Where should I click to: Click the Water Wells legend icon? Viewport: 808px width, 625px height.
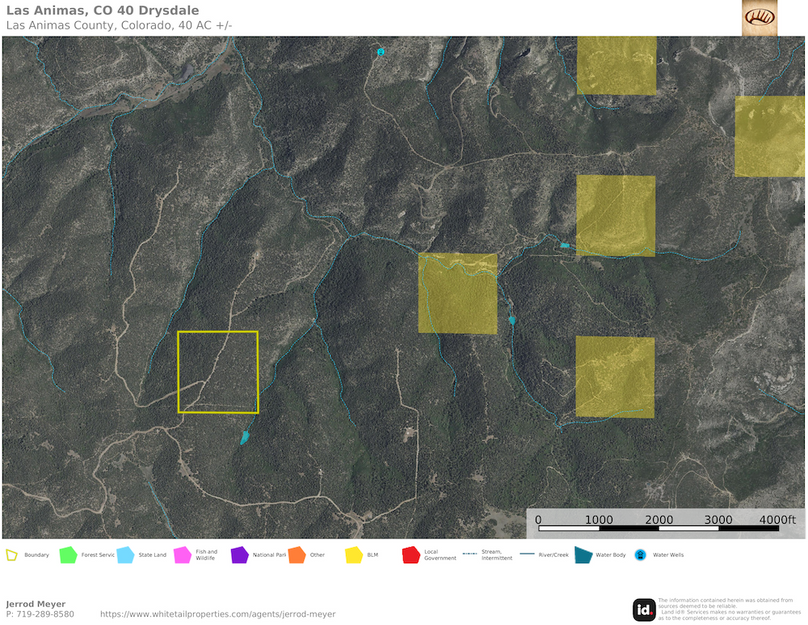pyautogui.click(x=640, y=555)
